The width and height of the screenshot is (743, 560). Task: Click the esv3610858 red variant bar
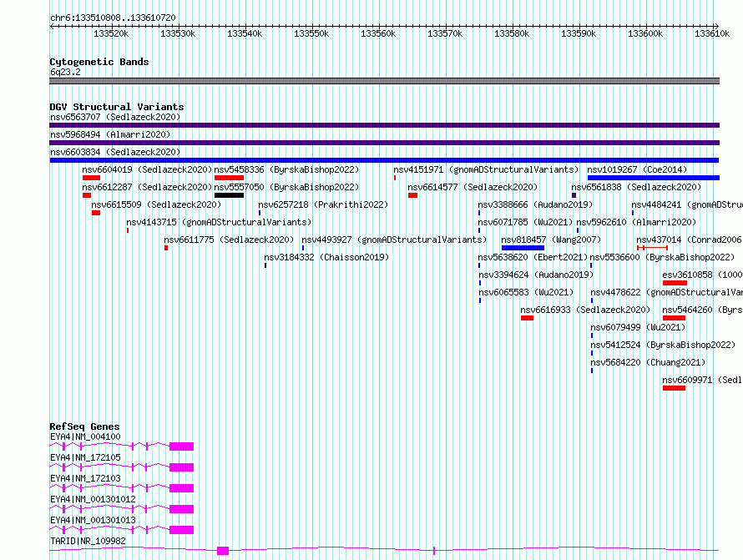coord(675,283)
